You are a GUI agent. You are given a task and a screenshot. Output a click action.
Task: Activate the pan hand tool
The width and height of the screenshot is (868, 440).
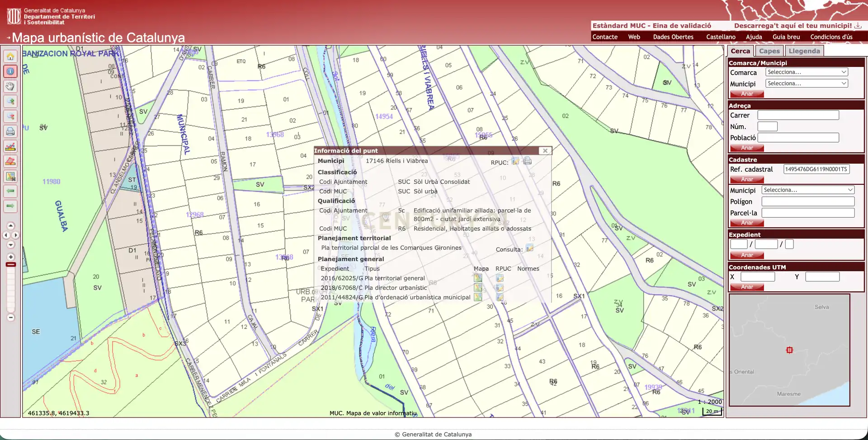(x=10, y=86)
